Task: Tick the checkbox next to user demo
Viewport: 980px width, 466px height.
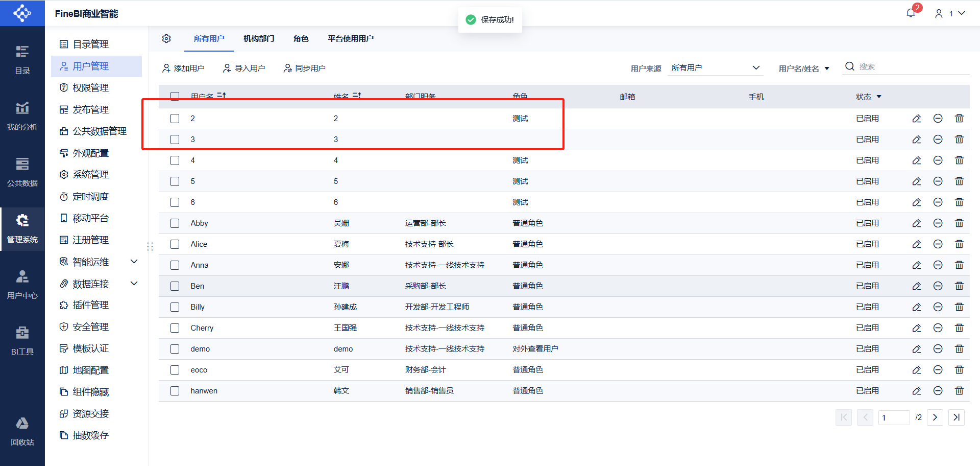Action: (x=175, y=349)
